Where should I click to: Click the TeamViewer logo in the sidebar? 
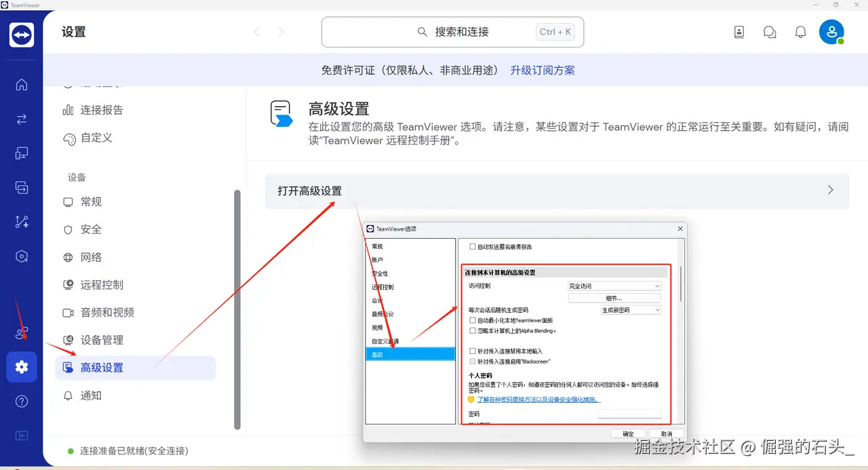point(22,35)
